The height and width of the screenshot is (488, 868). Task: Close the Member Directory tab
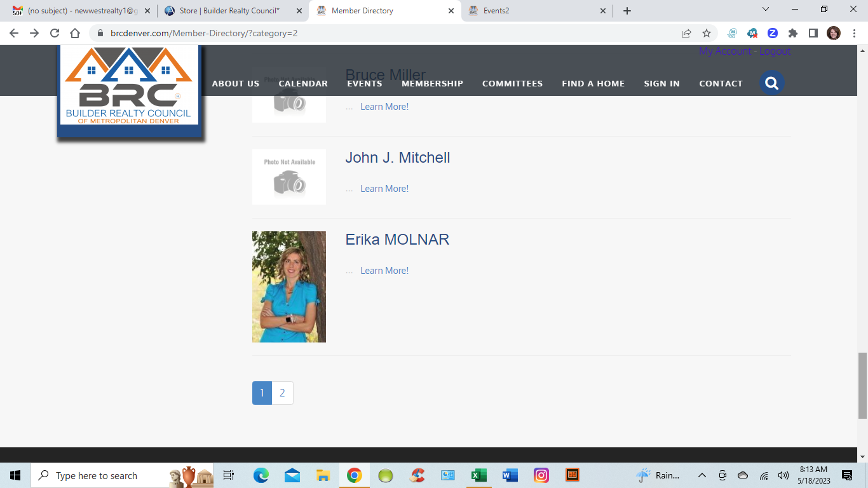(x=451, y=11)
